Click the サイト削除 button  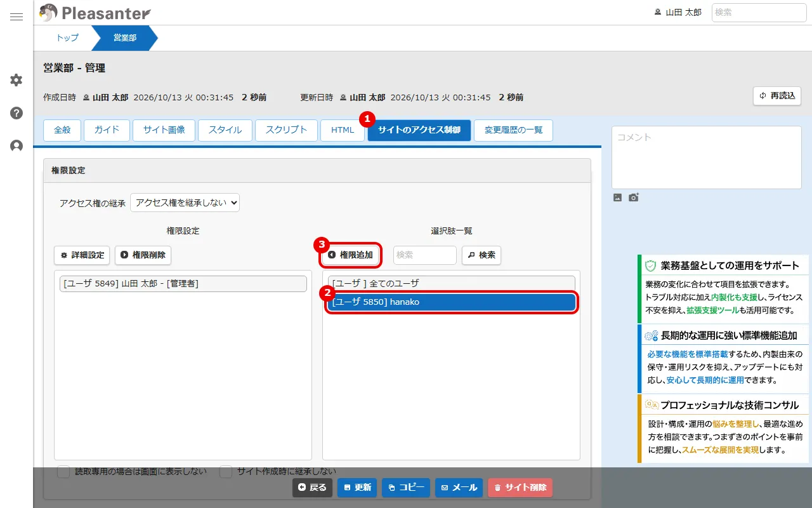[520, 488]
